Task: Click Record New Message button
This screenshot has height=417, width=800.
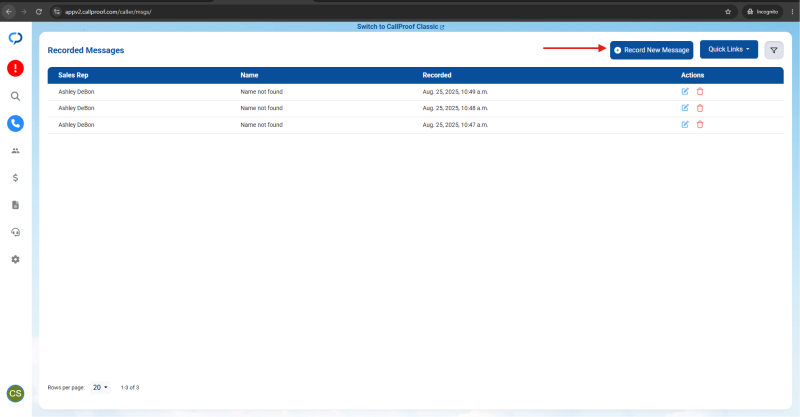Action: (x=652, y=50)
